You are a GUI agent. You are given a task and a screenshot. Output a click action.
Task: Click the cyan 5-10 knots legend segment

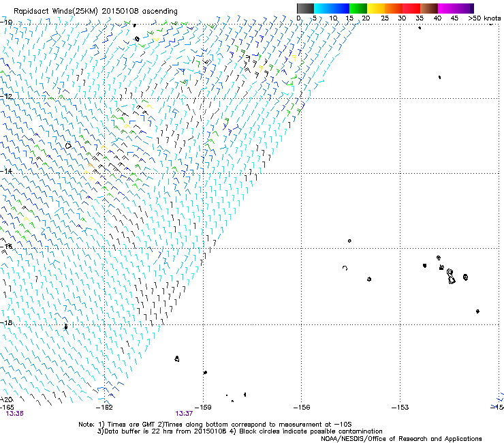(323, 8)
